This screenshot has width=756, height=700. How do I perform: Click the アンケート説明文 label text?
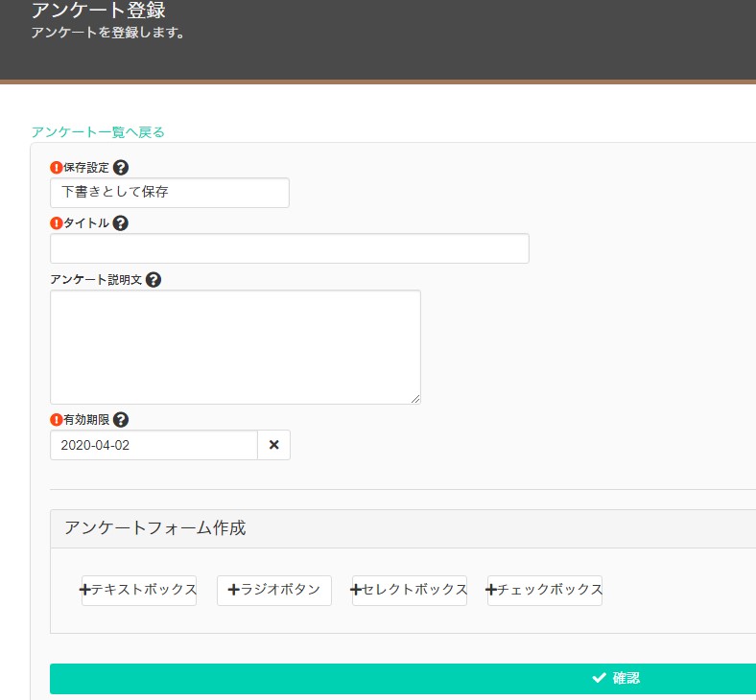click(96, 280)
